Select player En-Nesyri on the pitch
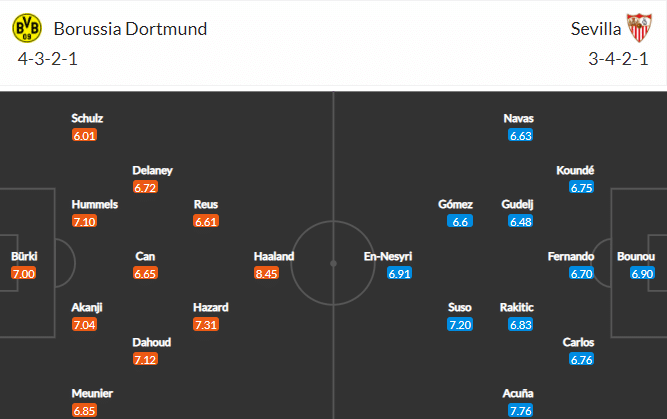The width and height of the screenshot is (667, 419). pos(388,256)
